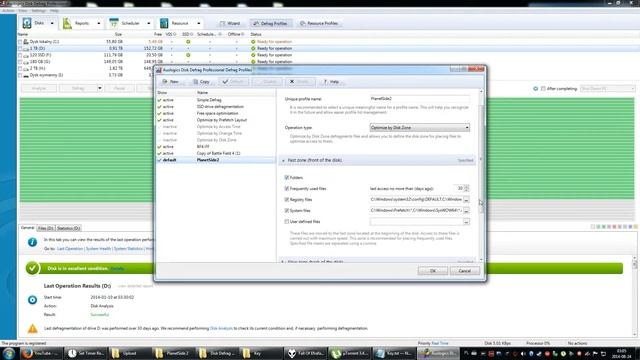Switch to the General tab
This screenshot has width=640, height=360.
(27, 228)
